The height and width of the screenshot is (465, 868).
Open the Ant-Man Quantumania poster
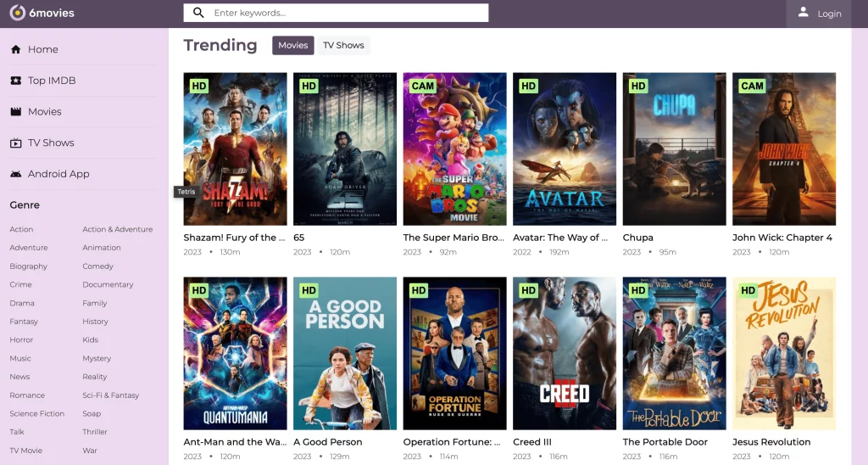click(x=236, y=354)
